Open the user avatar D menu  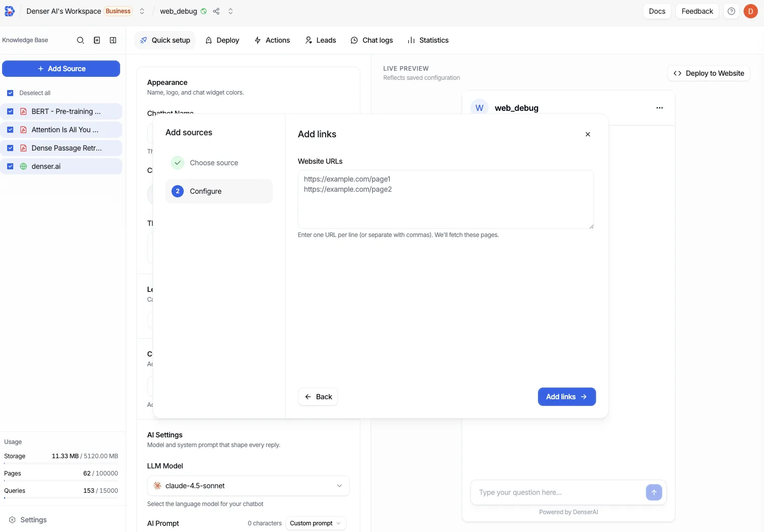click(x=751, y=11)
